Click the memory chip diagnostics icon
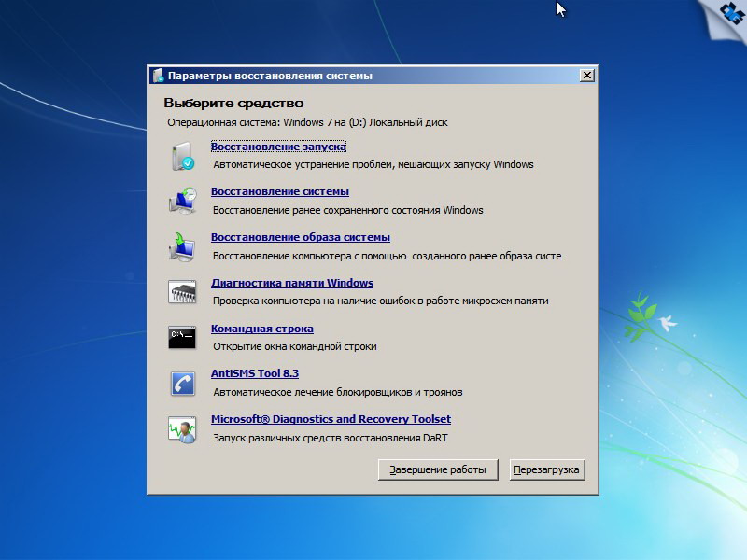The image size is (747, 560). tap(182, 292)
